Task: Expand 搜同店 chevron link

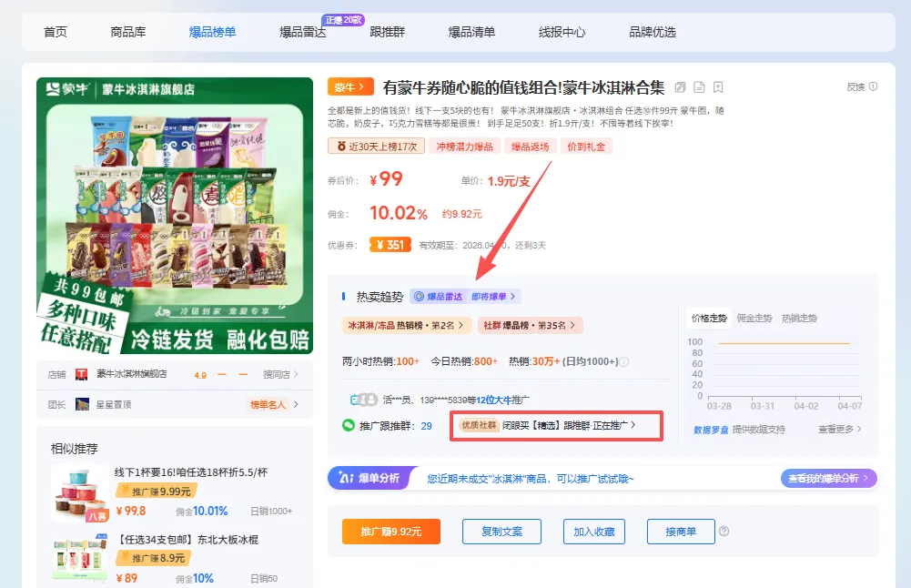Action: point(280,375)
